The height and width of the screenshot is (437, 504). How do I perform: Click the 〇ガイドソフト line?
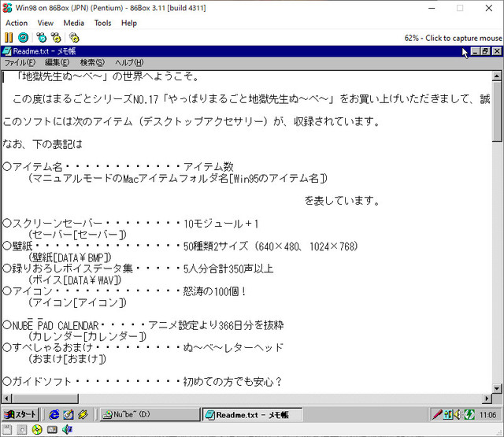pyautogui.click(x=143, y=381)
